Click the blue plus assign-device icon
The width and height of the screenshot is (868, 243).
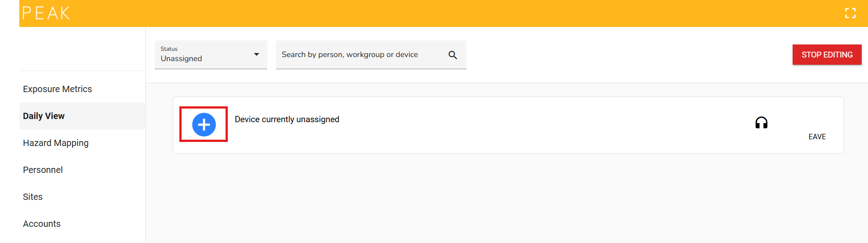pyautogui.click(x=204, y=124)
